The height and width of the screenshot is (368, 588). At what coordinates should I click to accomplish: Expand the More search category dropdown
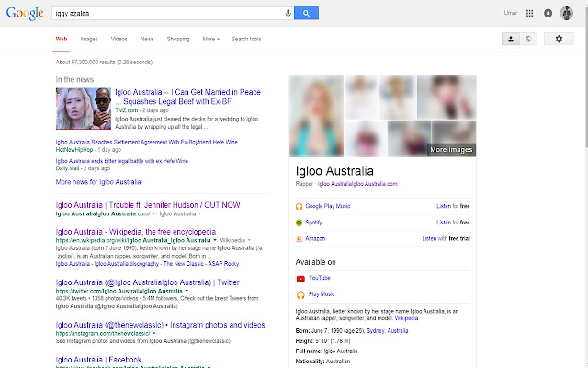tap(210, 40)
